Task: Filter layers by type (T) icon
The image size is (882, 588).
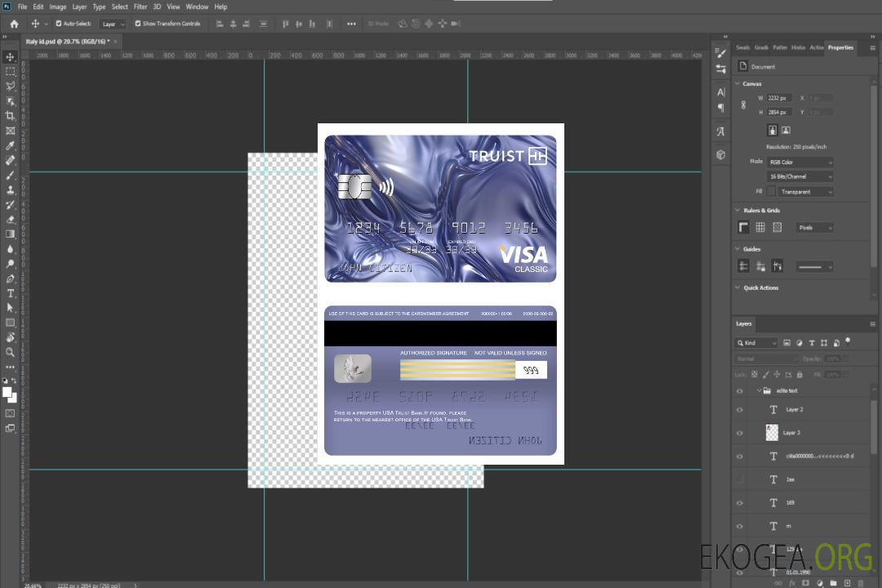Action: (812, 343)
